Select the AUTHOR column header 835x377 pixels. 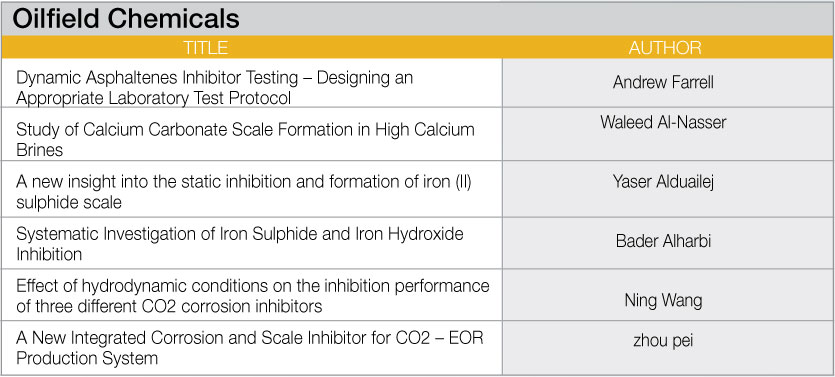pyautogui.click(x=665, y=48)
